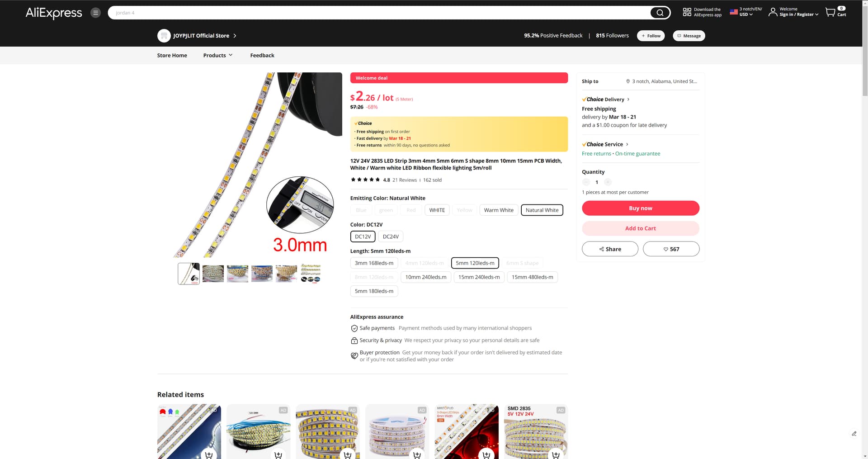This screenshot has width=868, height=459.
Task: Open the hamburger categories menu icon
Action: (95, 13)
